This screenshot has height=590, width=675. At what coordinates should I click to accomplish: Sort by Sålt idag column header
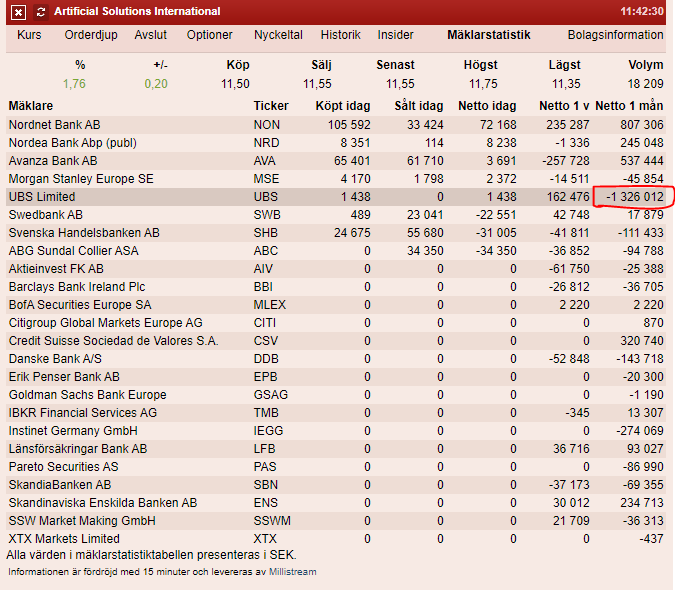coord(418,106)
